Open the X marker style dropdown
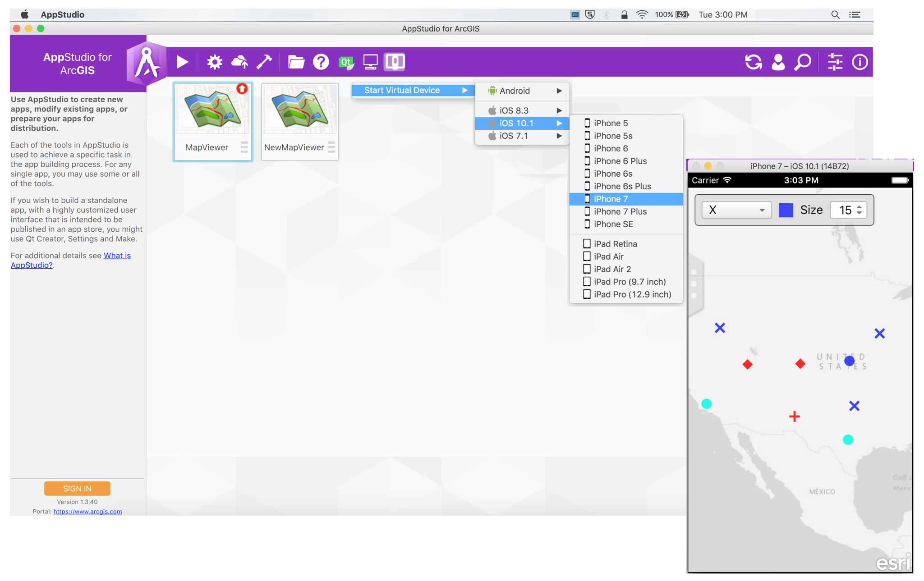 click(736, 210)
